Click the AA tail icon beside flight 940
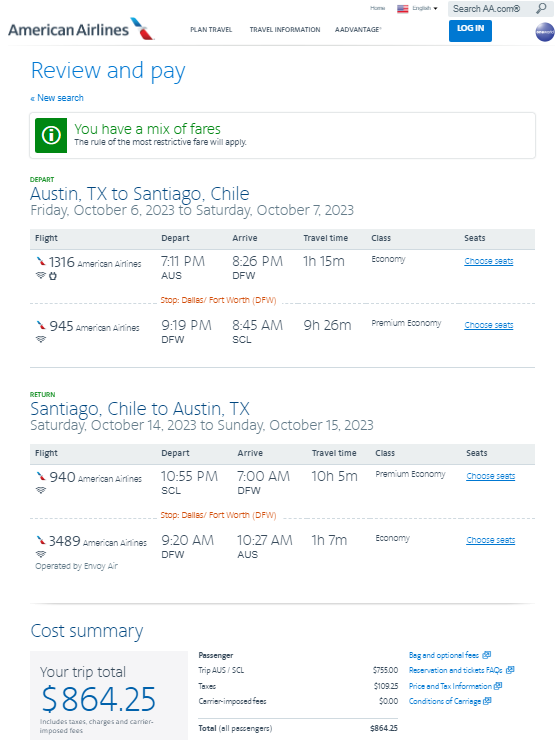 [x=41, y=476]
